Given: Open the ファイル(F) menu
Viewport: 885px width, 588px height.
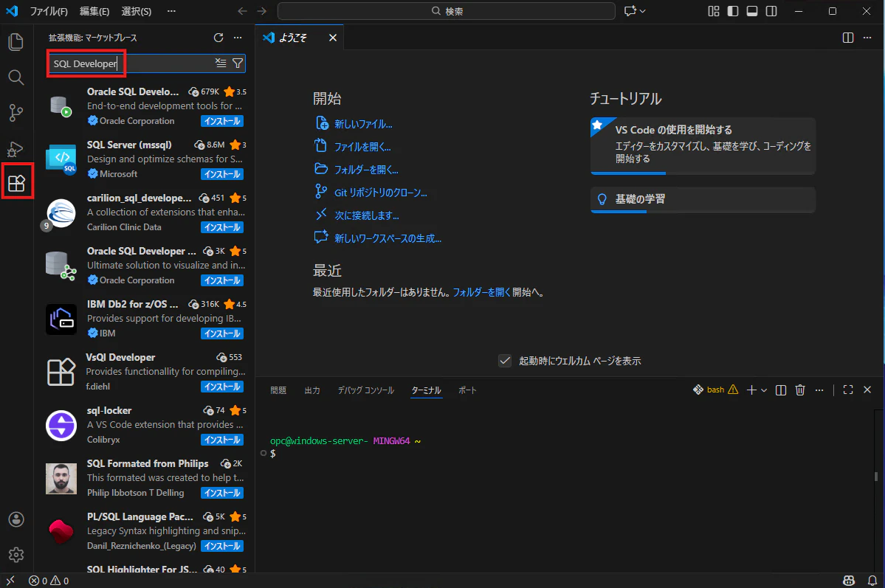Looking at the screenshot, I should point(49,11).
